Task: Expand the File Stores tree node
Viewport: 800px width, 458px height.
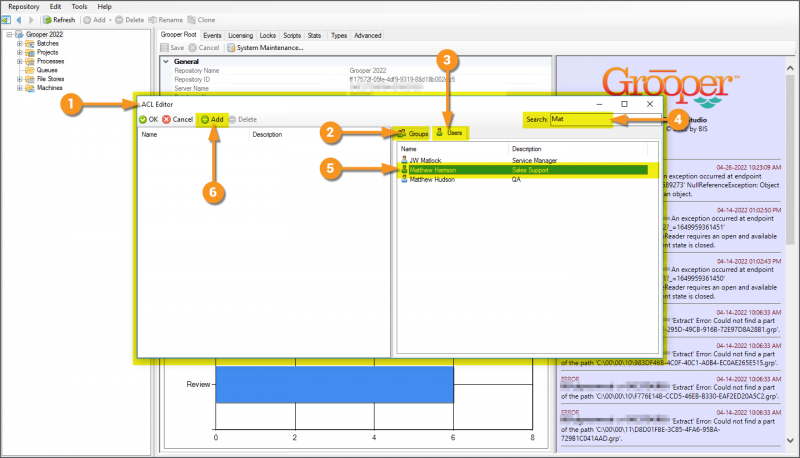Action: click(19, 79)
